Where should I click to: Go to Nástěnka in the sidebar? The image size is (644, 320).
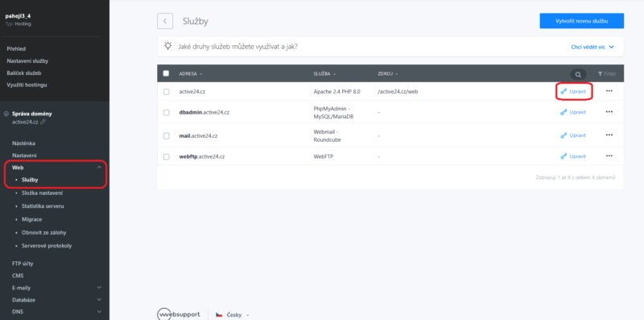(24, 143)
